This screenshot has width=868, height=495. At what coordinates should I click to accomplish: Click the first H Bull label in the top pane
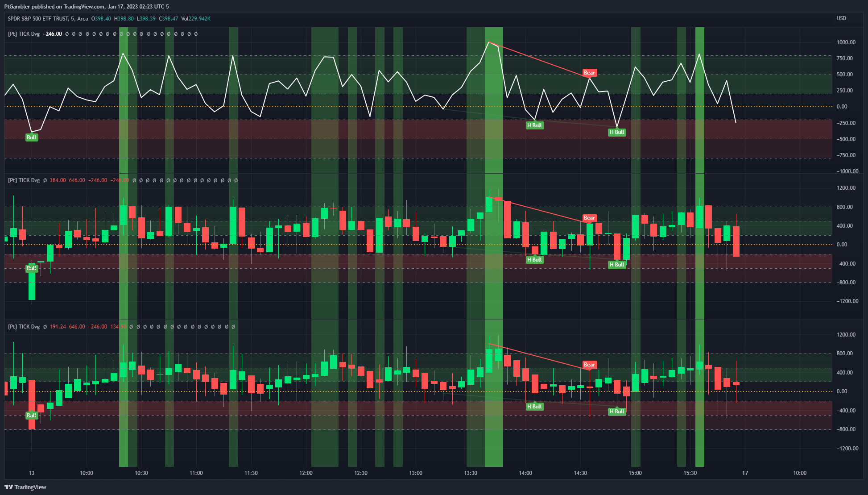click(x=535, y=125)
